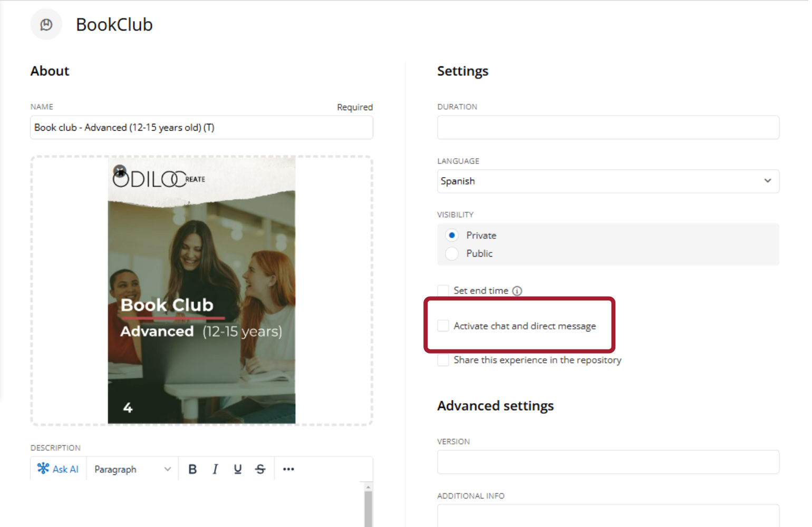Toggle underline formatting in description editor

pos(238,469)
